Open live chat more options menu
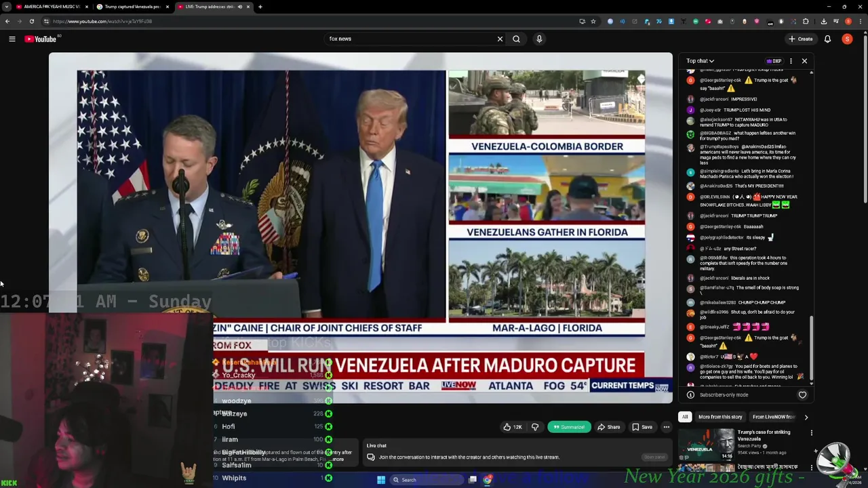Image resolution: width=868 pixels, height=488 pixels. coord(791,61)
